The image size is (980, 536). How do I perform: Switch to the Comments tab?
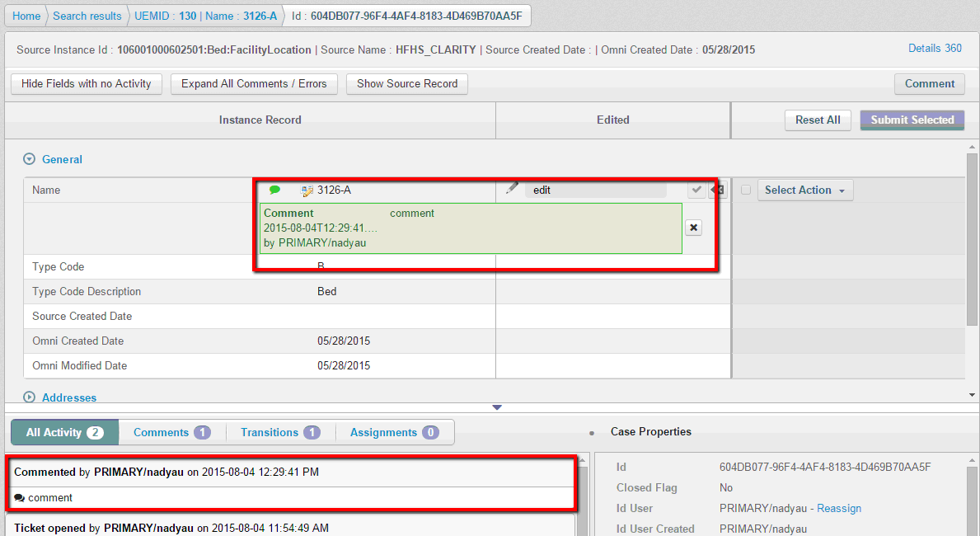(171, 432)
